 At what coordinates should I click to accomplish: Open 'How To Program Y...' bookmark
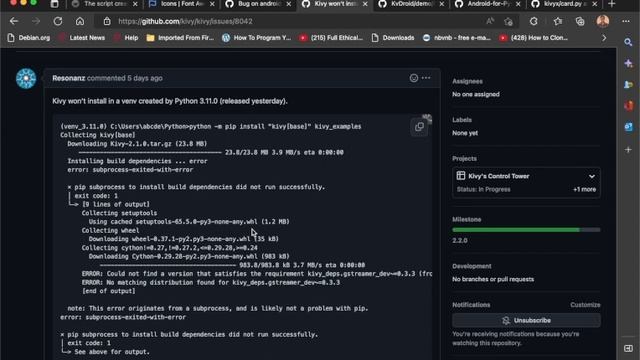point(256,38)
